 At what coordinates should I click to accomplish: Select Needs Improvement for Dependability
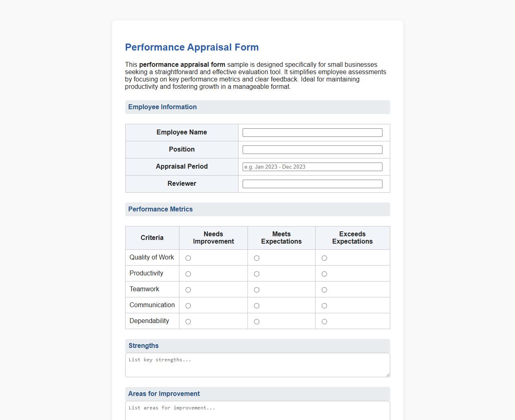tap(188, 321)
